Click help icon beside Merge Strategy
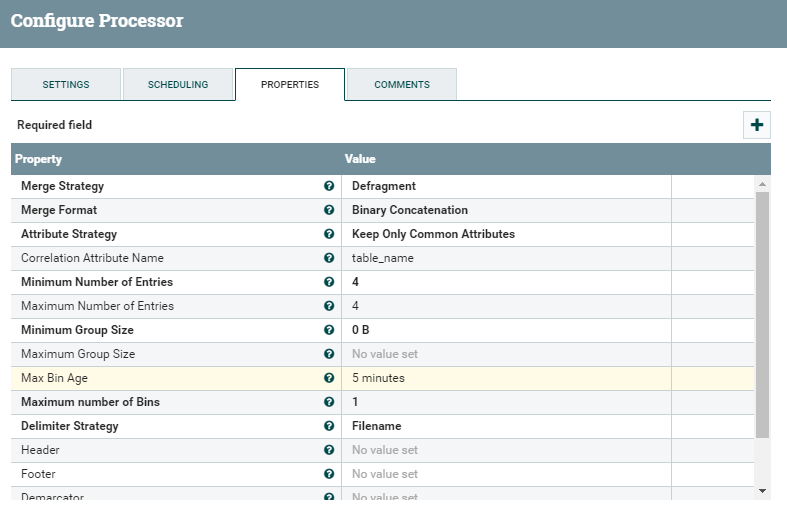 329,186
